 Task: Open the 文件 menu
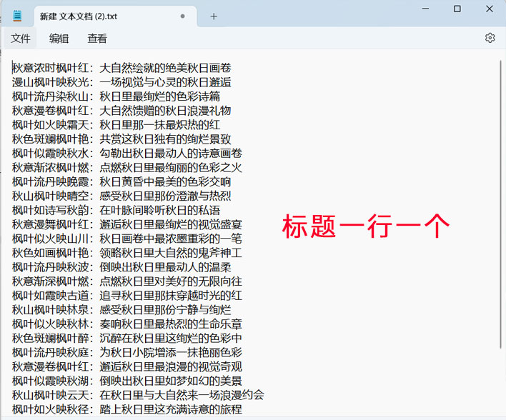(21, 39)
